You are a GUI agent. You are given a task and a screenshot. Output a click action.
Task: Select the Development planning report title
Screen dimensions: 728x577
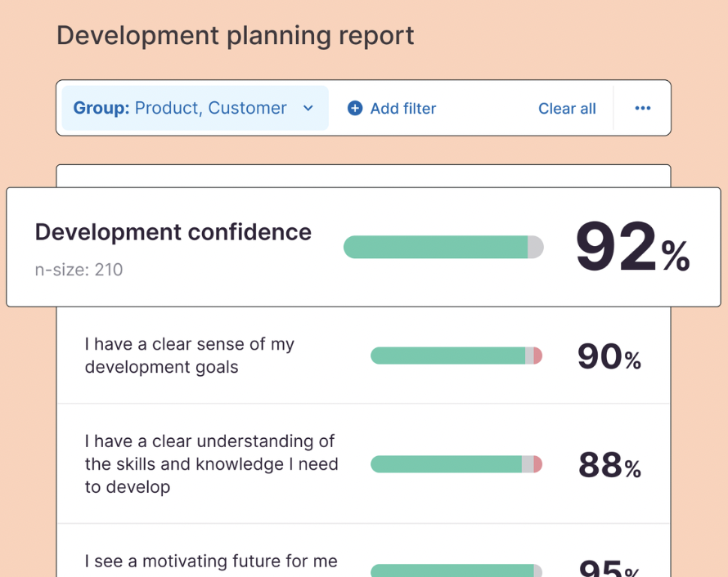tap(235, 36)
